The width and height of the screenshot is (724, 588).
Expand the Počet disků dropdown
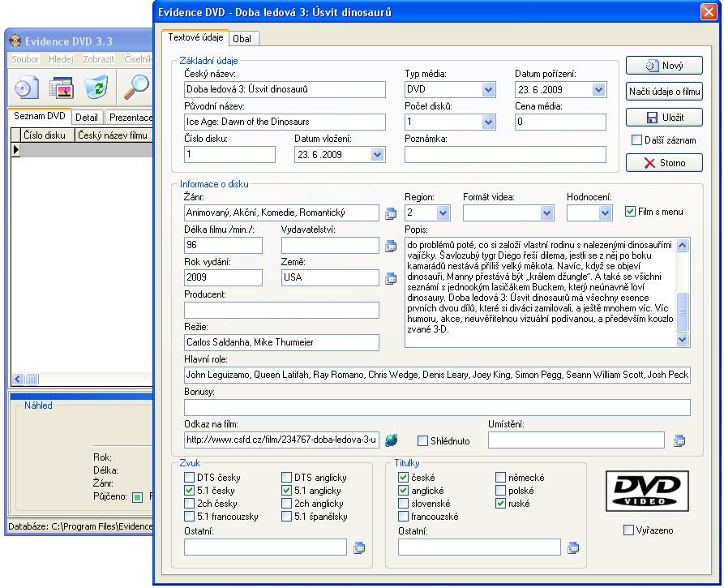click(488, 122)
